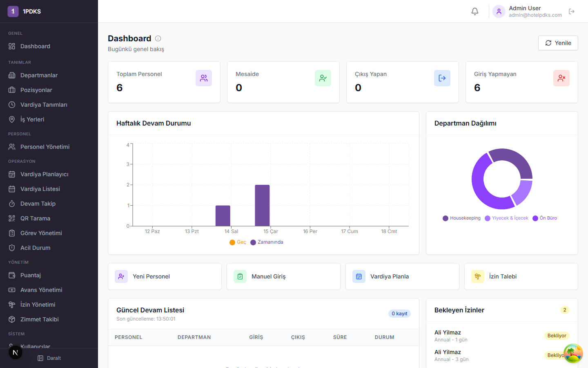588x368 pixels.
Task: Toggle the Geç series in chart legend
Action: pos(238,242)
